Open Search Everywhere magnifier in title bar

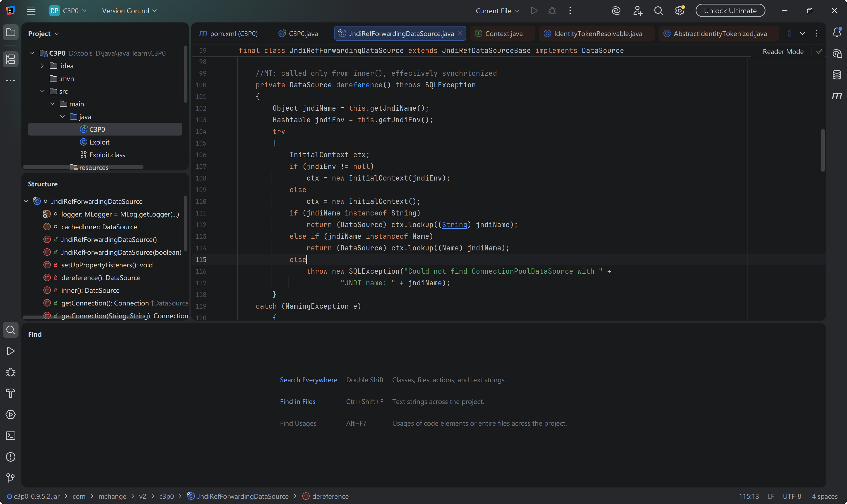point(659,11)
